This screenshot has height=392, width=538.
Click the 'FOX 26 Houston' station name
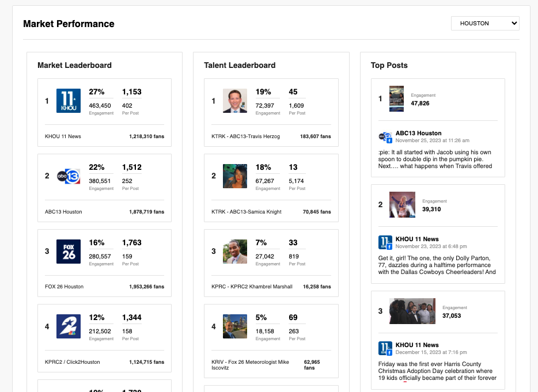click(x=64, y=287)
